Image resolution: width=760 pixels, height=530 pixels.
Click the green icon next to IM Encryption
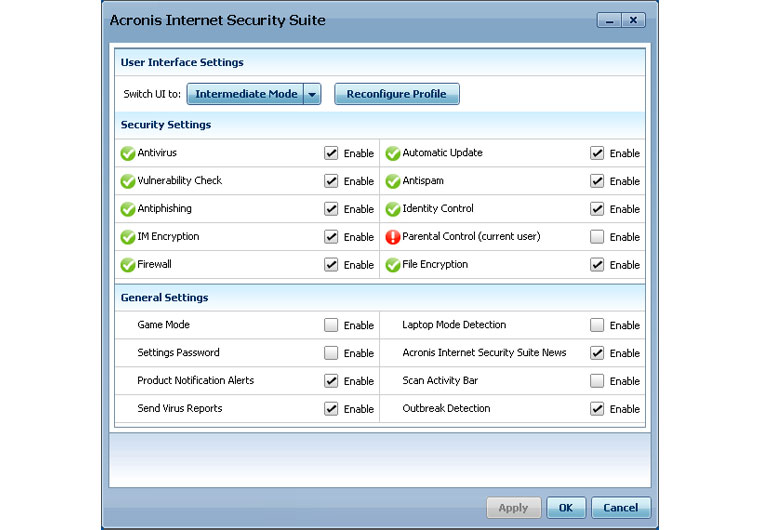[x=127, y=237]
